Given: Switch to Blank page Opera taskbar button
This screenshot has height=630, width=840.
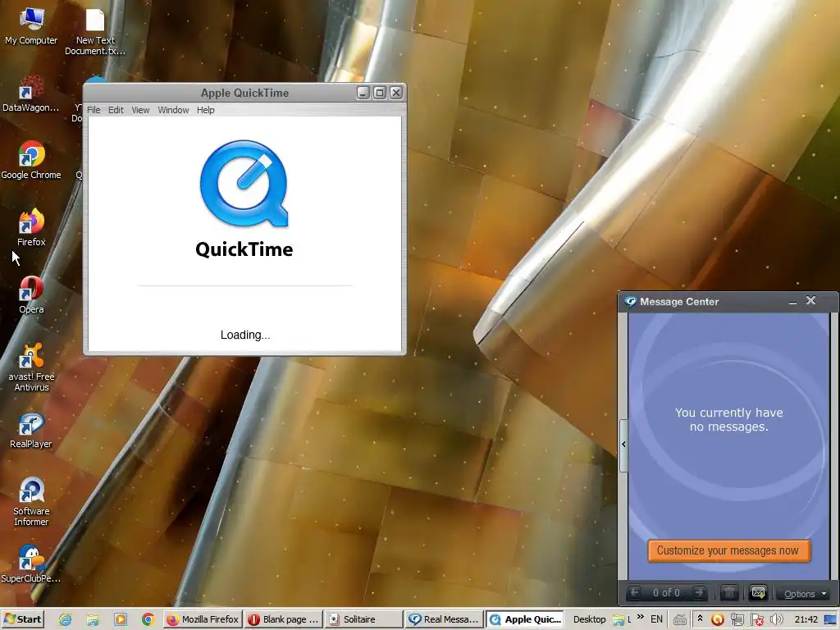Looking at the screenshot, I should (x=284, y=619).
